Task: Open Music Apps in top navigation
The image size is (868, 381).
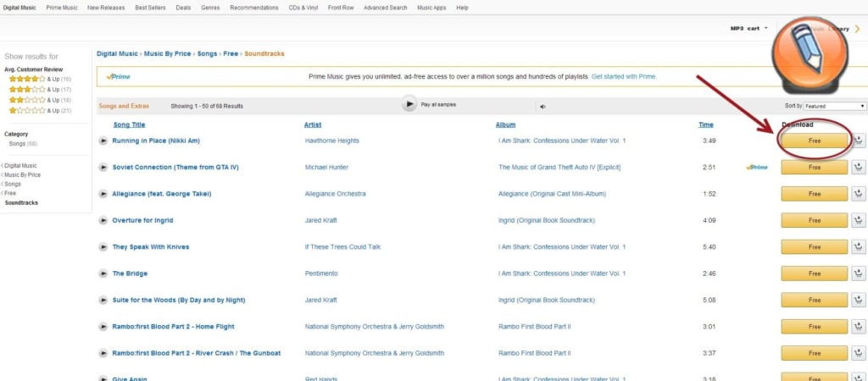Action: [x=431, y=8]
